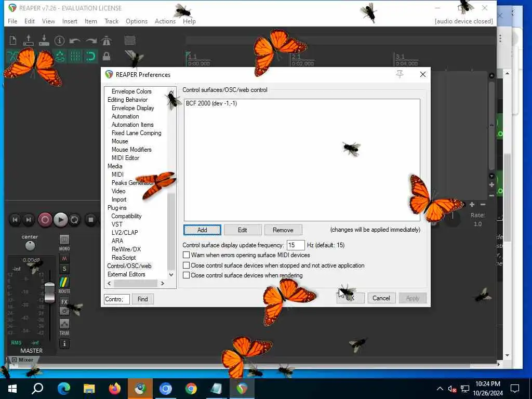Click the Redo toolbar icon

(x=90, y=41)
